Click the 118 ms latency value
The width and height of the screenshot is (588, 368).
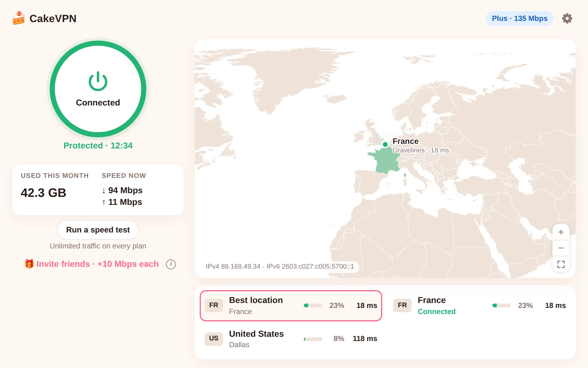click(365, 339)
